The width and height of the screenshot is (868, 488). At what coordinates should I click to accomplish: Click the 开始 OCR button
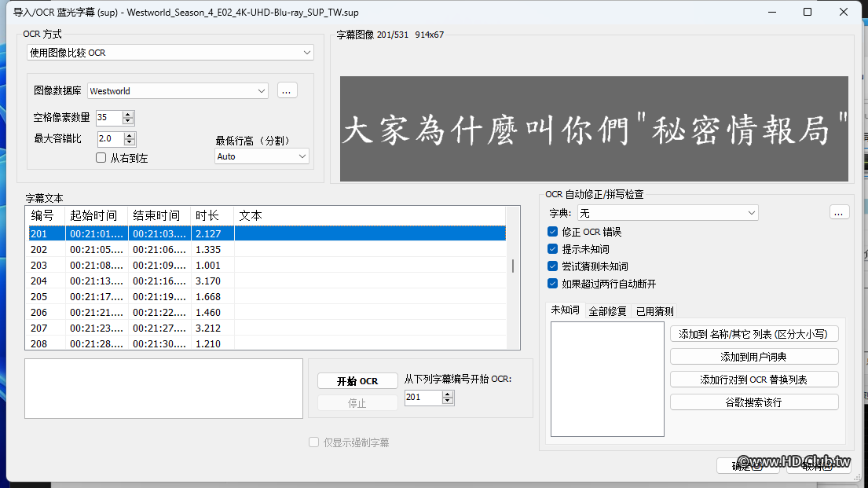point(357,381)
